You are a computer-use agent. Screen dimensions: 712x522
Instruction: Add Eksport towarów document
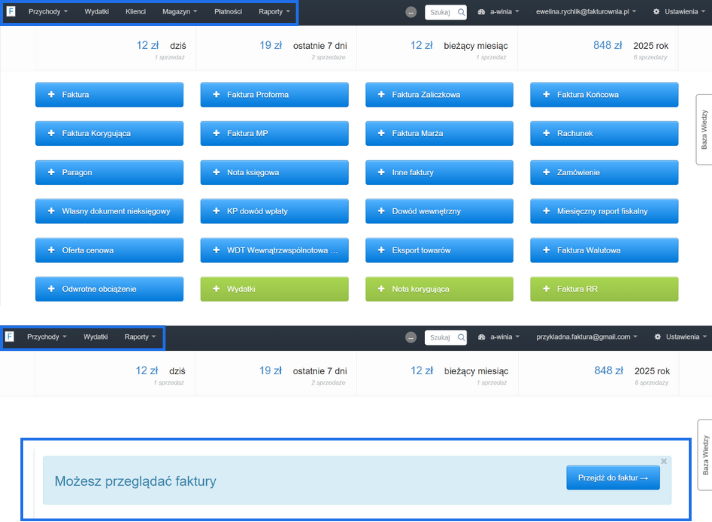(x=439, y=250)
